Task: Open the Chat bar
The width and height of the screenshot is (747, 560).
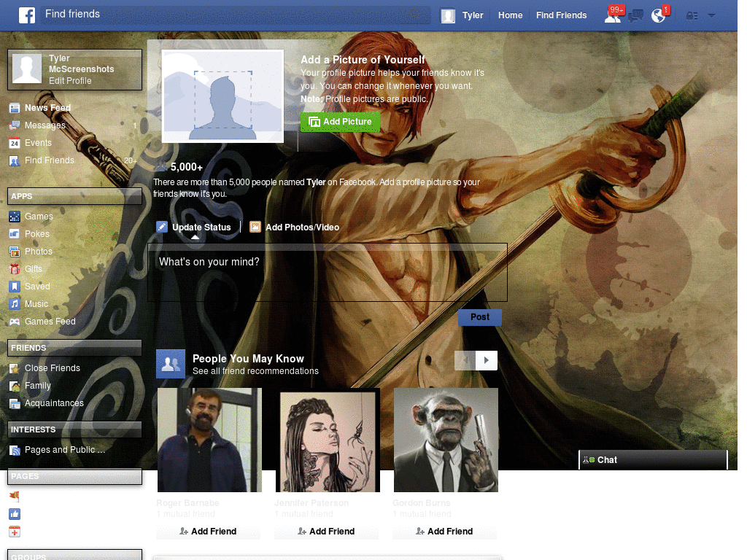Action: 653,460
